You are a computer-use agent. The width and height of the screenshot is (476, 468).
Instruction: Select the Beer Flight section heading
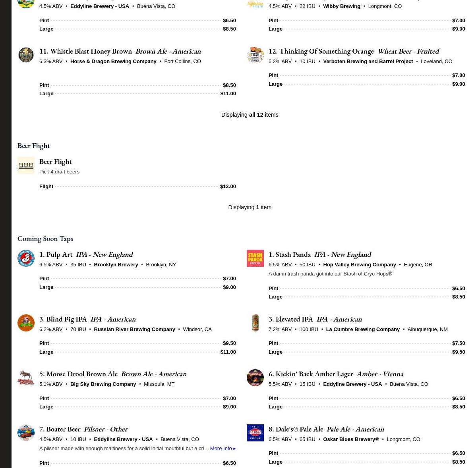click(33, 145)
